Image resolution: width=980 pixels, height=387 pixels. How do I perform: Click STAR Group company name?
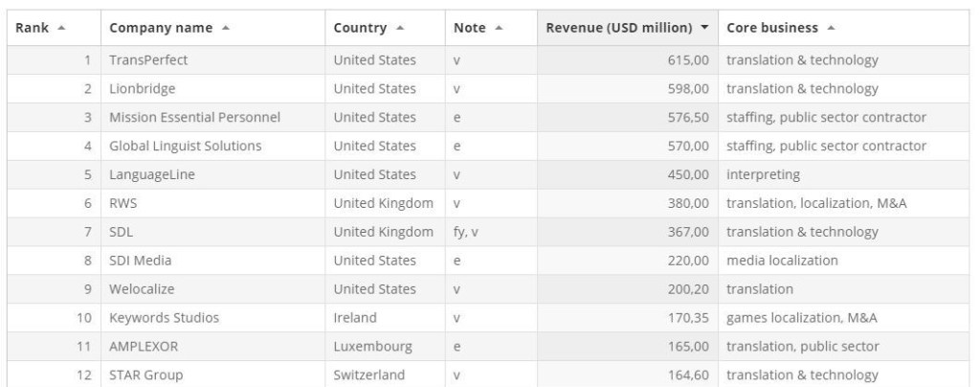coord(145,375)
